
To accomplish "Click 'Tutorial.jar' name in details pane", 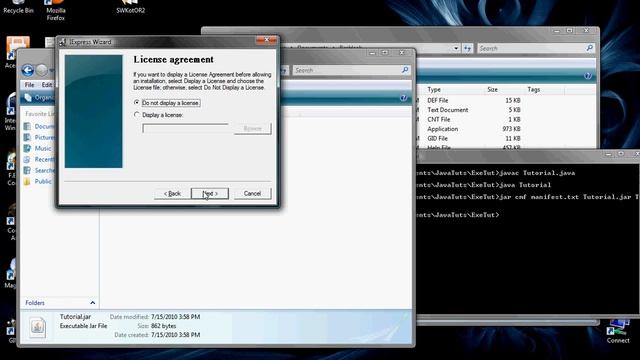I will tap(75, 317).
